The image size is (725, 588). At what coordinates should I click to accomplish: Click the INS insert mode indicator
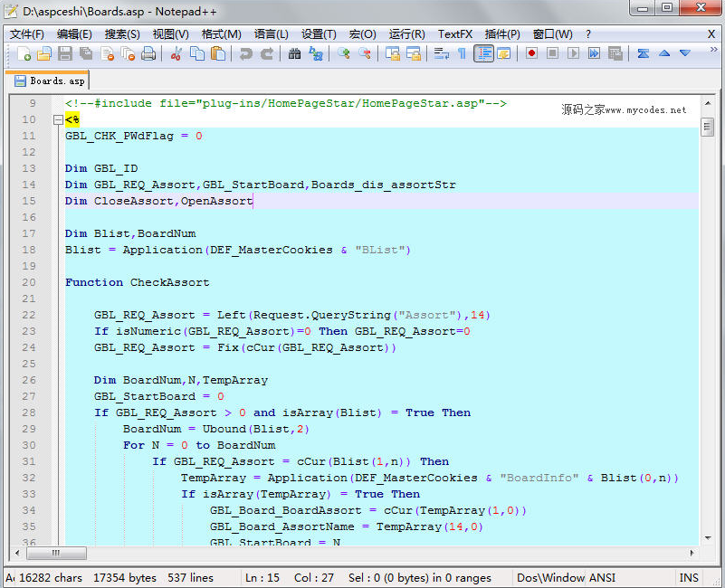tap(689, 577)
